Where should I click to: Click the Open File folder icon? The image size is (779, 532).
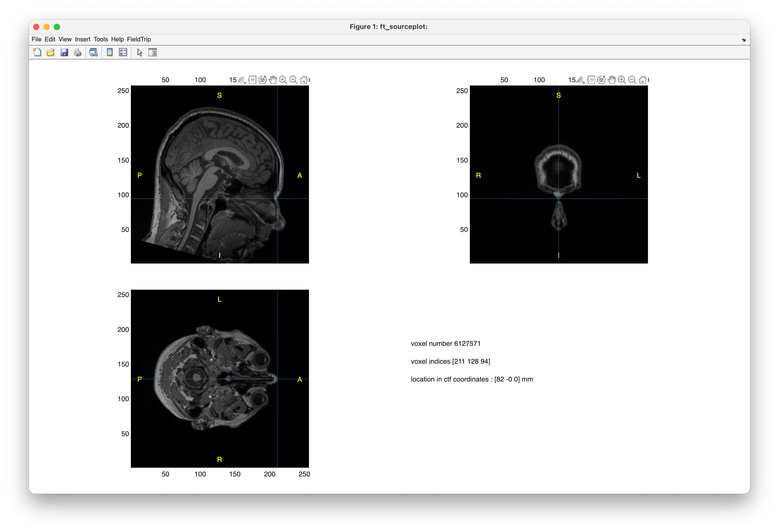(51, 52)
